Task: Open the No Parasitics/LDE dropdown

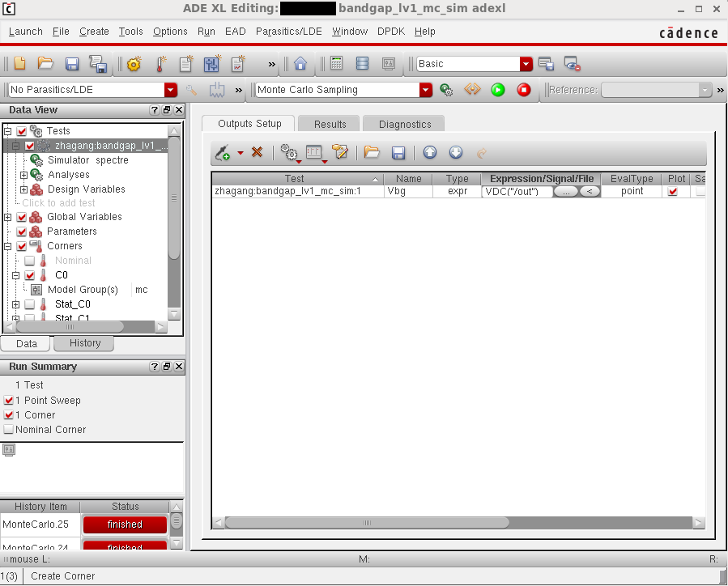Action: [171, 90]
